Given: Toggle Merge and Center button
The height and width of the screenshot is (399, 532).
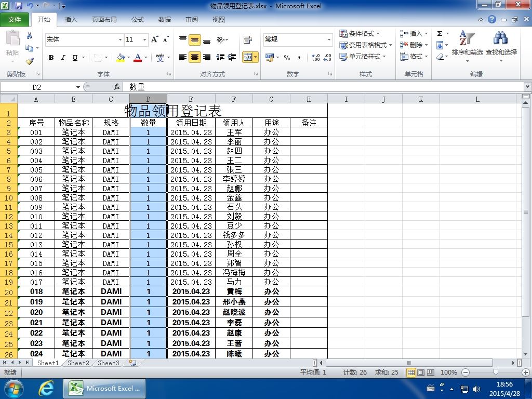Looking at the screenshot, I should point(248,57).
